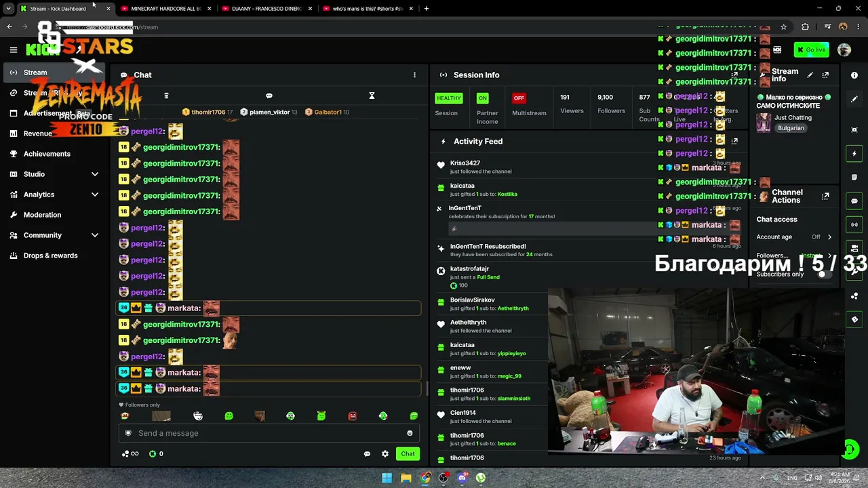Click the Multistream OFF status badge
Viewport: 868px width, 488px height.
click(519, 98)
